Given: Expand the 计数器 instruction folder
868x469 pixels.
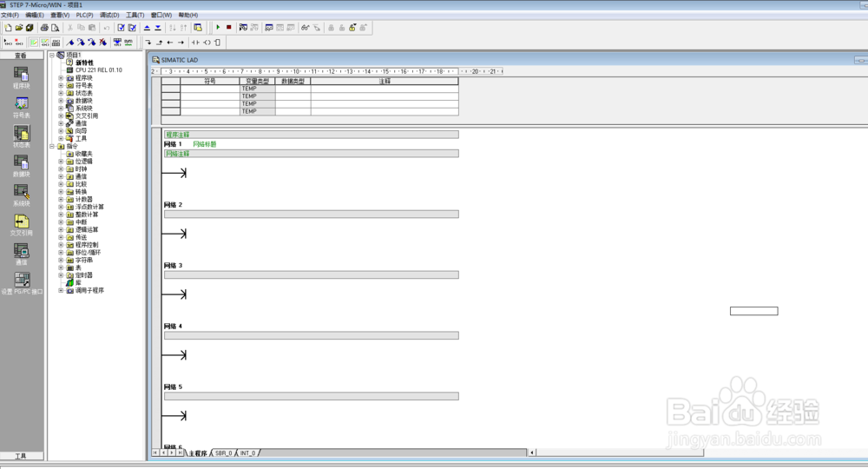Looking at the screenshot, I should point(61,200).
